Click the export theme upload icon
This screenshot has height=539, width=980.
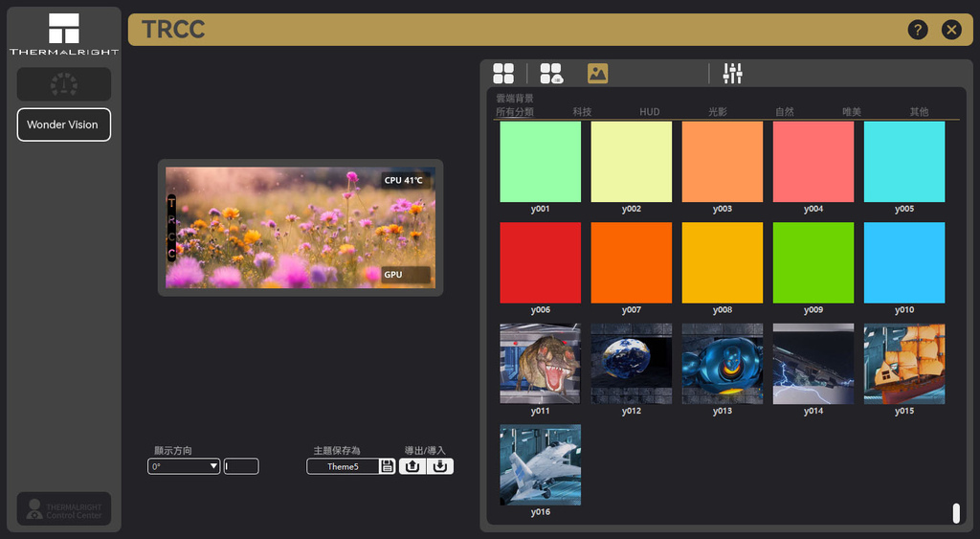click(412, 466)
